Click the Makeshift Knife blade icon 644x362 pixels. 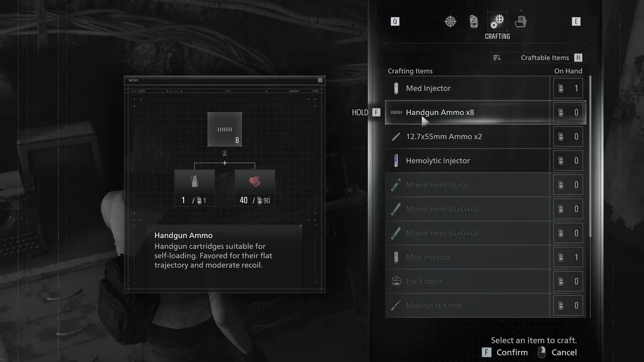[x=396, y=306]
